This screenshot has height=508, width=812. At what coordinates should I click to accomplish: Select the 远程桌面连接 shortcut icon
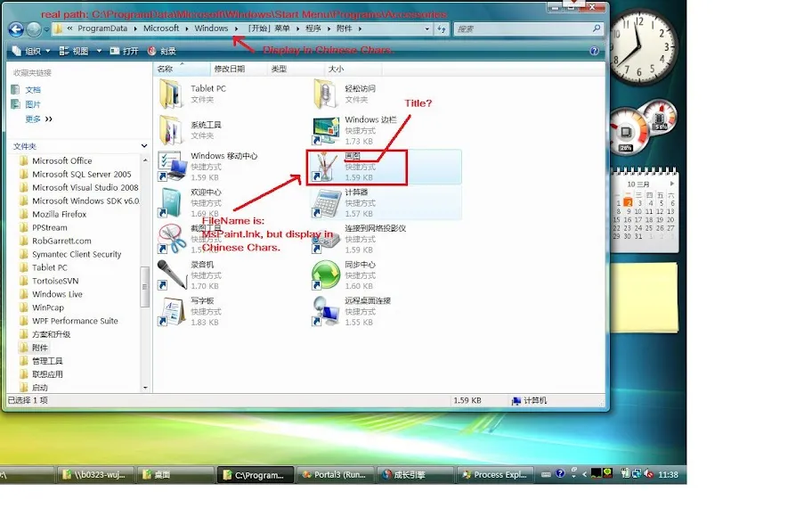(326, 311)
